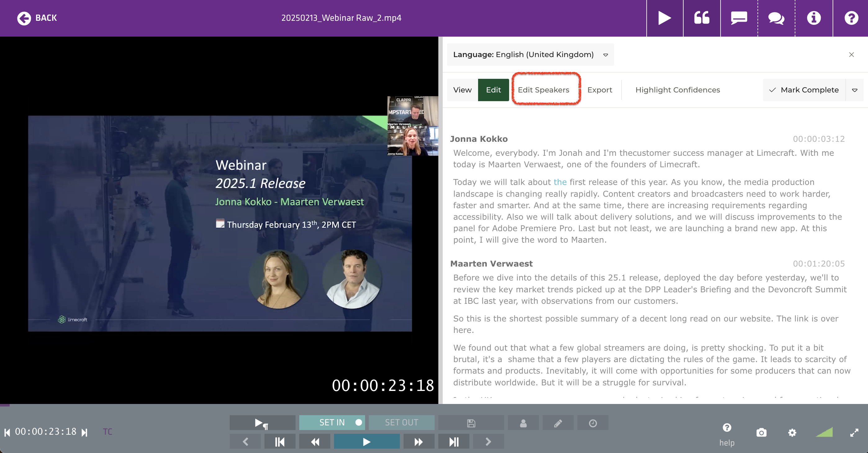This screenshot has height=453, width=868.
Task: Click the speaker person icon in controls
Action: (523, 423)
